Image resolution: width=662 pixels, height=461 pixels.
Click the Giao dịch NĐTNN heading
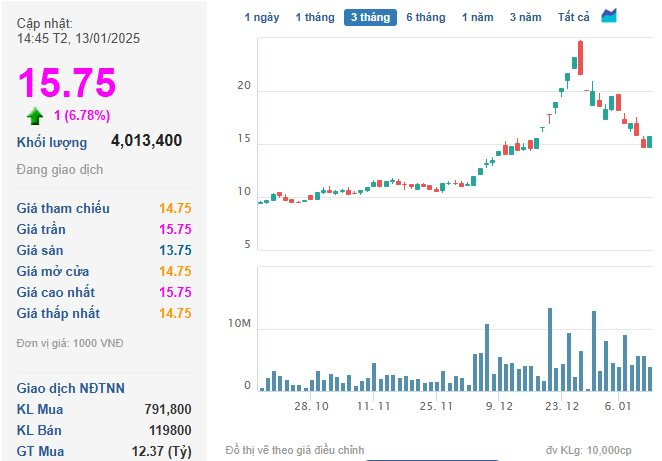71,388
